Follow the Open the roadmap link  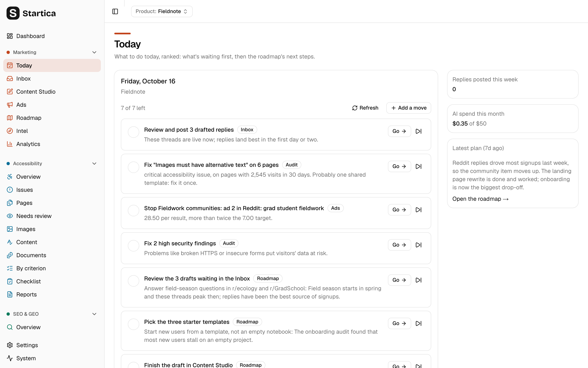coord(480,199)
